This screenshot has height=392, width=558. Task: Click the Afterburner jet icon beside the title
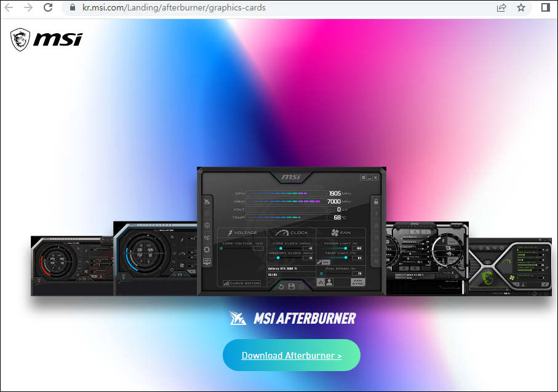pyautogui.click(x=237, y=318)
